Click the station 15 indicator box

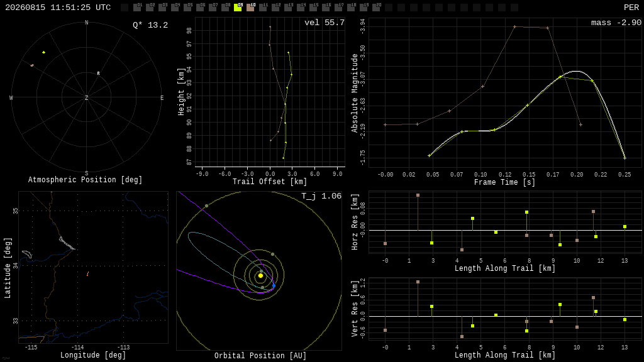[x=313, y=8]
